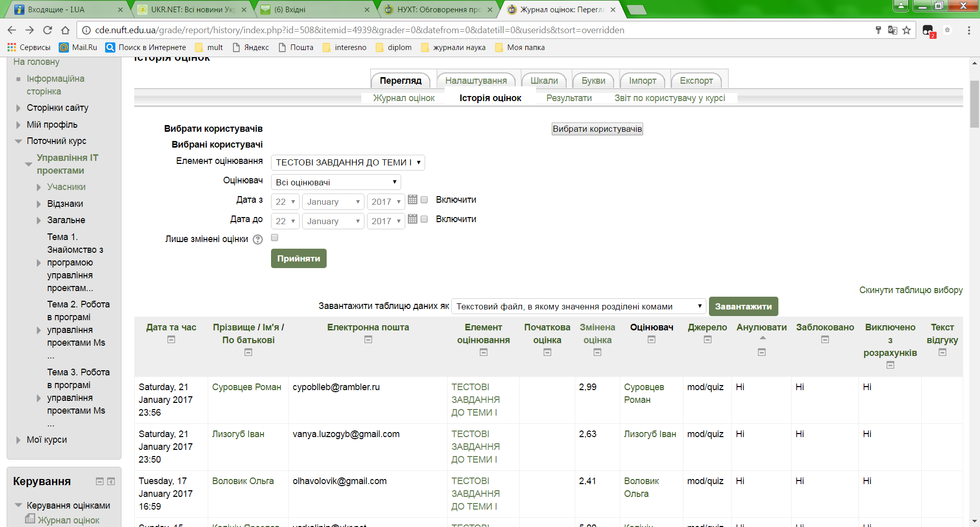
Task: Click green 'Прийняти' button
Action: pos(299,258)
